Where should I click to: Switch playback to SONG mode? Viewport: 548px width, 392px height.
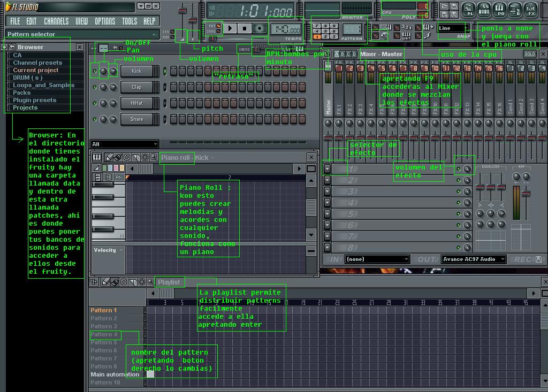click(218, 31)
